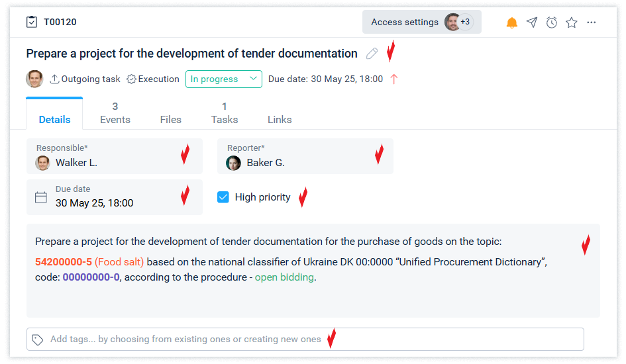Click the notification bell icon

(511, 23)
